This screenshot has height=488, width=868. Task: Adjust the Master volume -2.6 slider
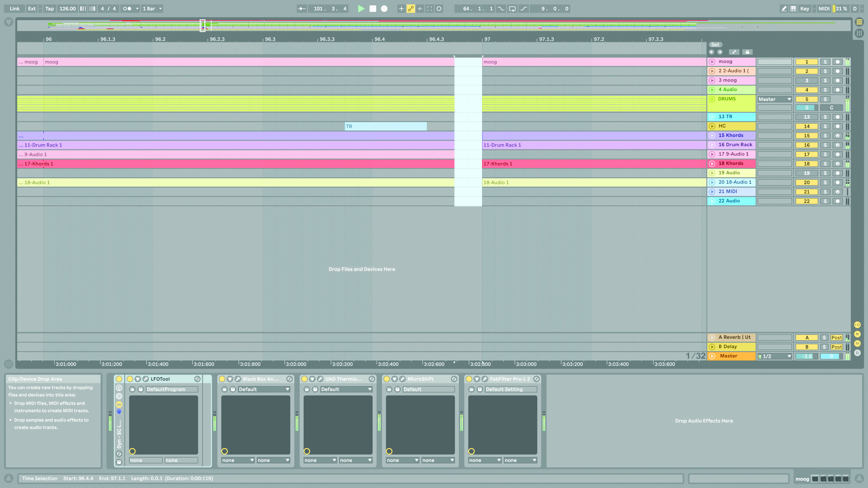807,356
